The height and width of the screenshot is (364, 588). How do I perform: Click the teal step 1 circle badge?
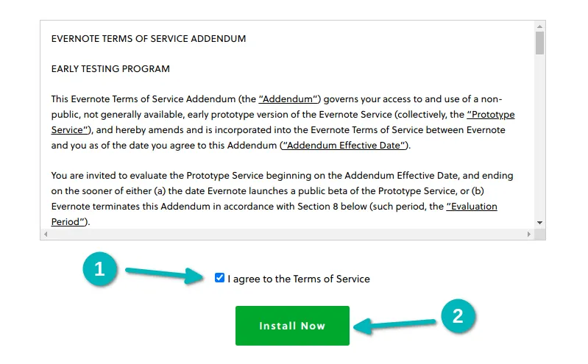(100, 269)
